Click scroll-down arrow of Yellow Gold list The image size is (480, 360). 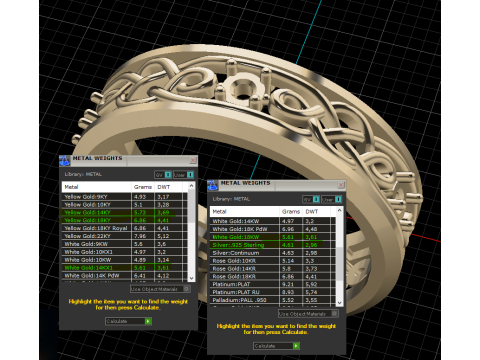[x=191, y=277]
